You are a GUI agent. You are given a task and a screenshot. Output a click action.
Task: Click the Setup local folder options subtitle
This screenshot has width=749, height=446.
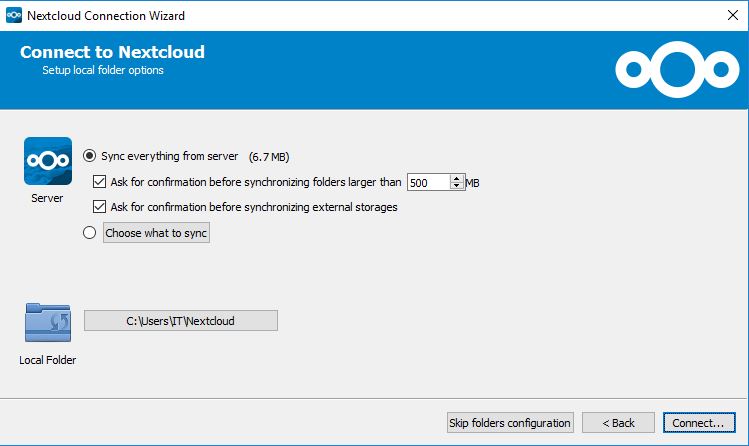pyautogui.click(x=103, y=70)
